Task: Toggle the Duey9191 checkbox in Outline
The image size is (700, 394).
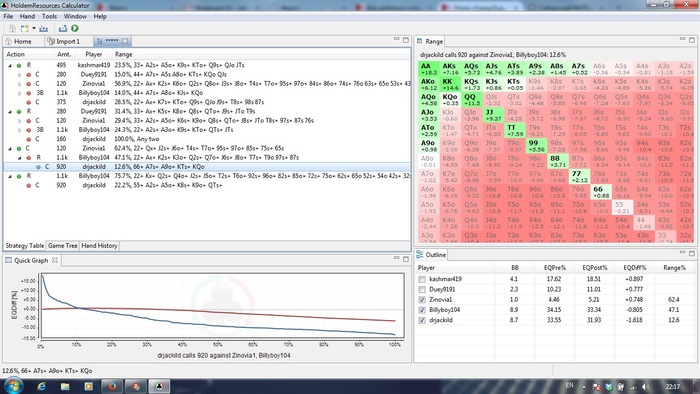Action: (x=422, y=290)
